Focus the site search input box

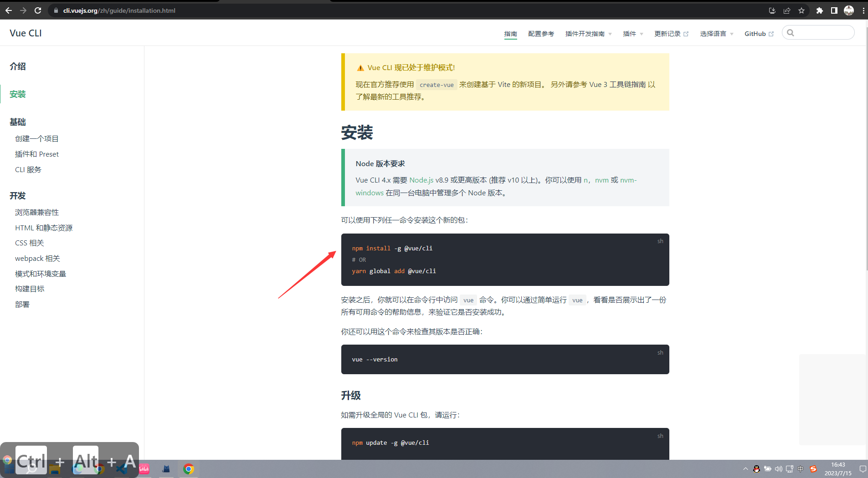[818, 33]
